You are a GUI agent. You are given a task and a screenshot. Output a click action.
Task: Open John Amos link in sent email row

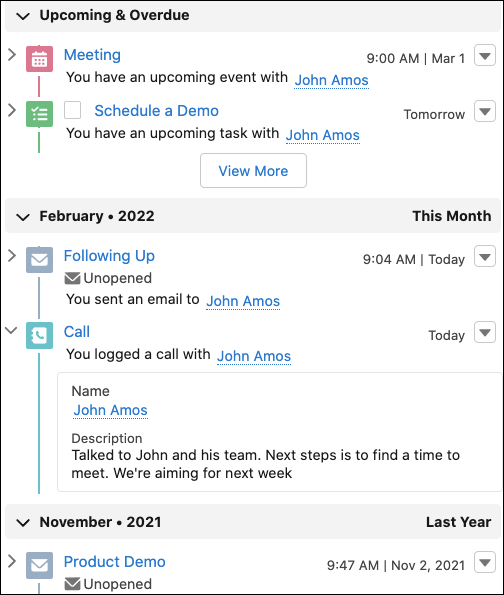(243, 301)
